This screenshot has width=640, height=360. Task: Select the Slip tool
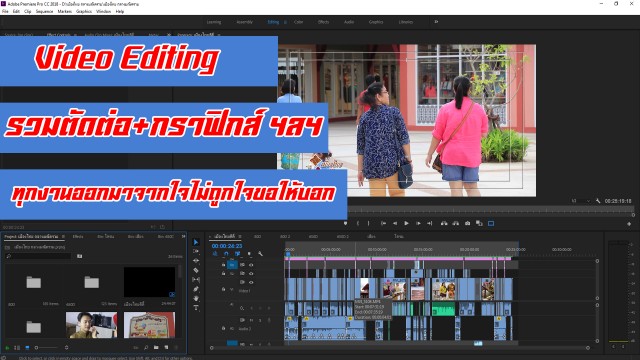196,280
